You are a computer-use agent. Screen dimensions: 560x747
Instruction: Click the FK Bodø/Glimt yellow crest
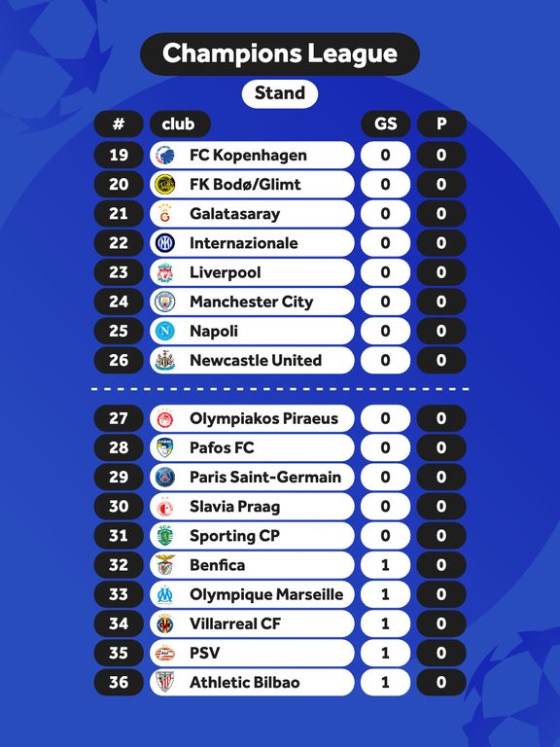pos(165,185)
